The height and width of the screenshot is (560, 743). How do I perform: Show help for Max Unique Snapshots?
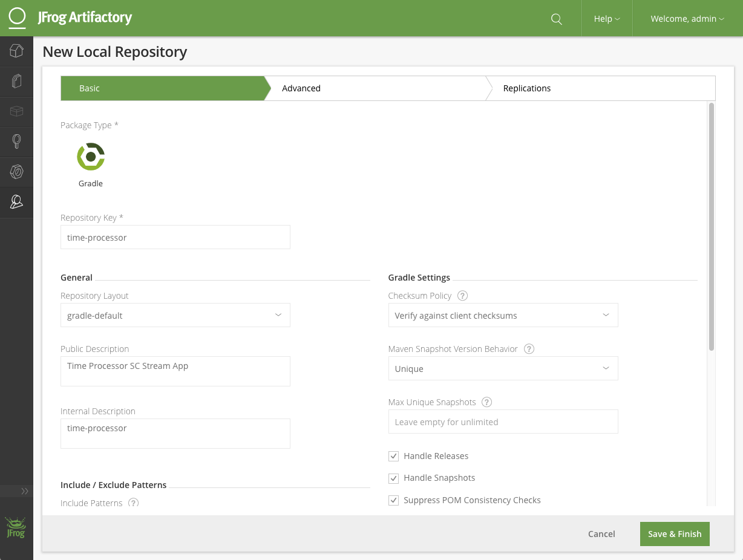click(487, 402)
